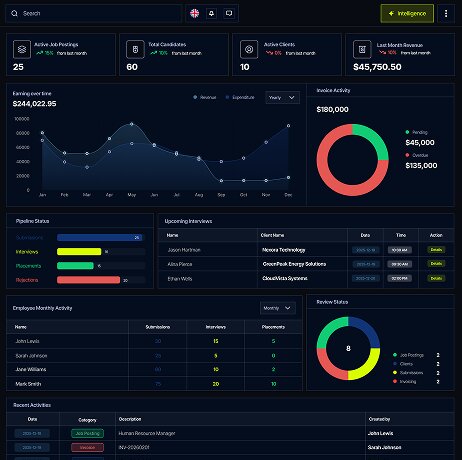
Task: Click the Job Posting category badge
Action: (x=87, y=433)
